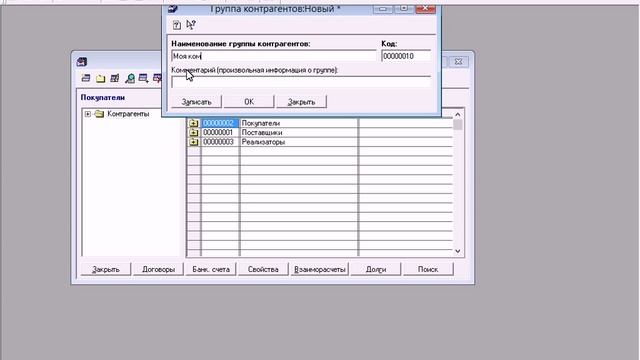Click the new item icon in the contractors list toolbar
Viewport: 640px width, 360px height.
click(x=86, y=78)
